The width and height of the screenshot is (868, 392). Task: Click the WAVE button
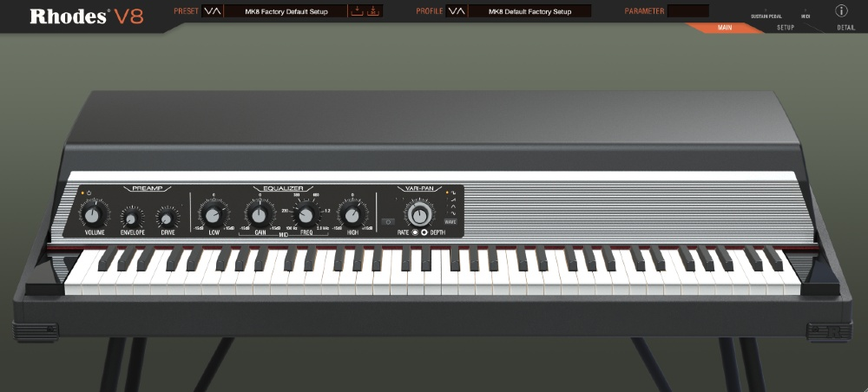(x=450, y=222)
